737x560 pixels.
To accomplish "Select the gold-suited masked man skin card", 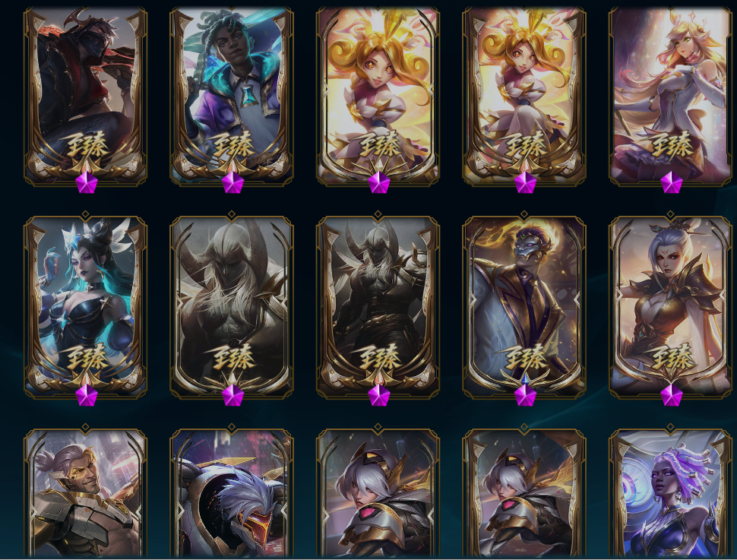I will click(524, 306).
